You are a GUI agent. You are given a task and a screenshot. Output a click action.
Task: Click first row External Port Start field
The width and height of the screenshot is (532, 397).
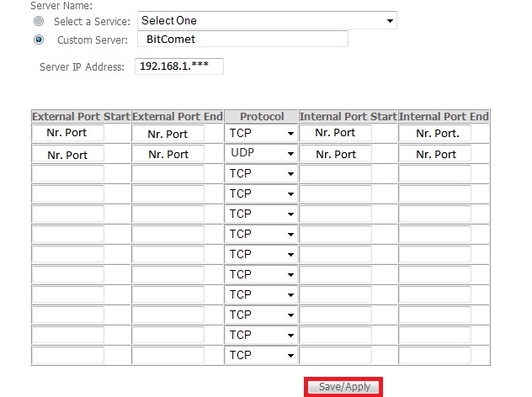68,133
